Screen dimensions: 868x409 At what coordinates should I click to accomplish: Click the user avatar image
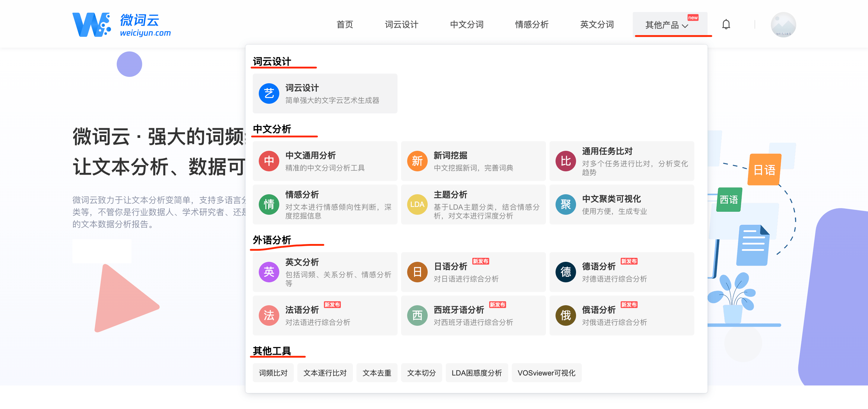click(783, 25)
